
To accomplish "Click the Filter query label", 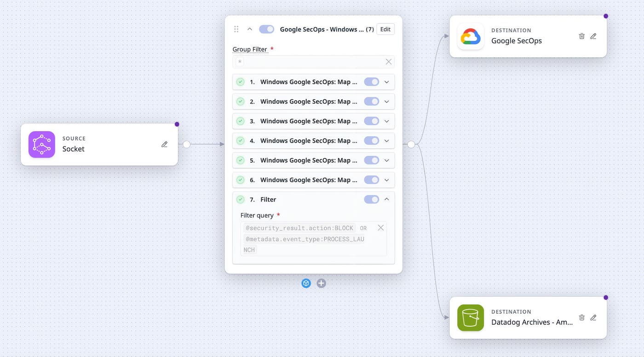I will pos(257,215).
